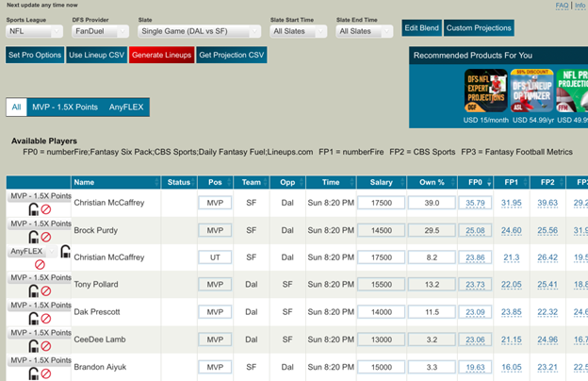Edit Dak Prescott ownership field 11.5

[432, 311]
